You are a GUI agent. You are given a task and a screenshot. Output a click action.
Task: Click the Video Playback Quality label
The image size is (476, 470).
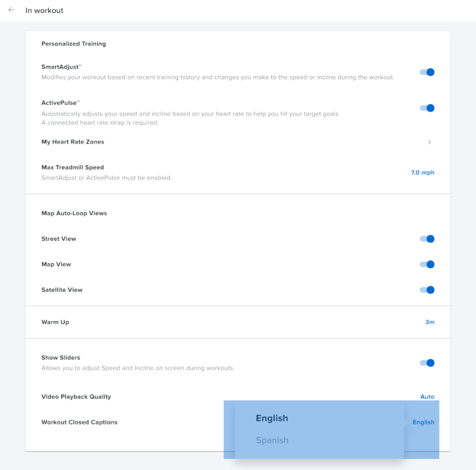click(76, 397)
